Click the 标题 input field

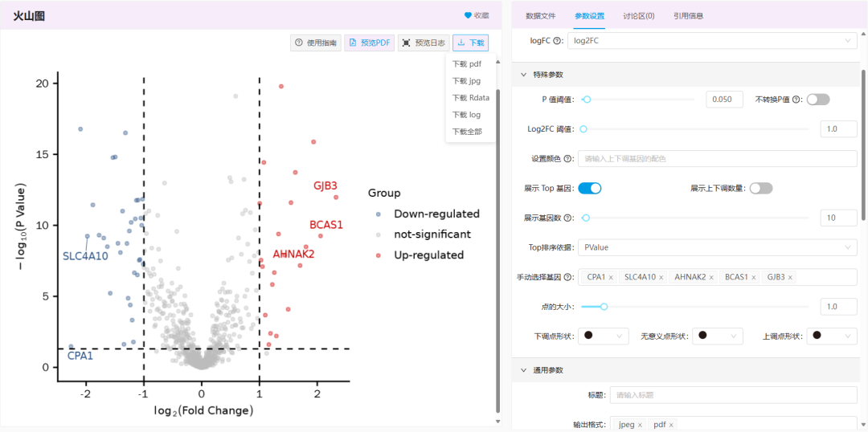click(732, 395)
